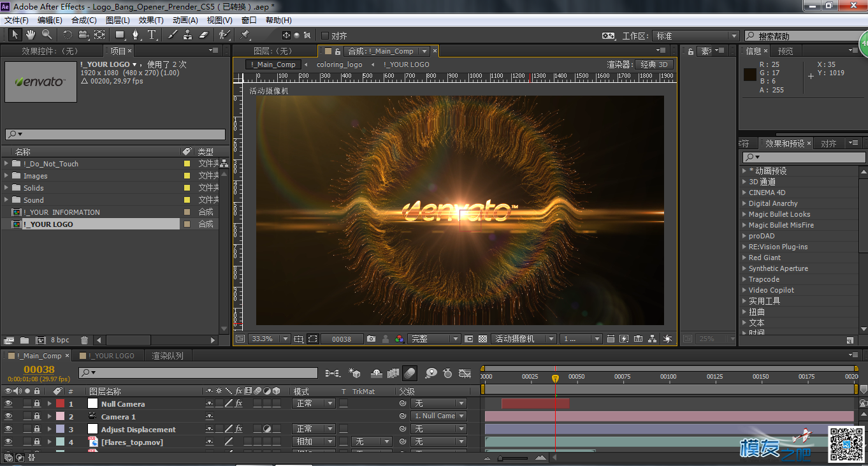Select the Pan Behind anchor point tool

click(99, 35)
